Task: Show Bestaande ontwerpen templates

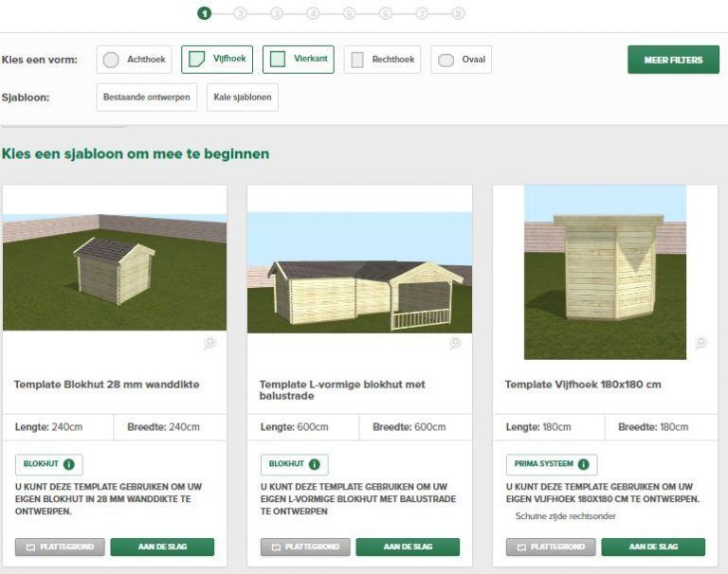Action: [147, 98]
